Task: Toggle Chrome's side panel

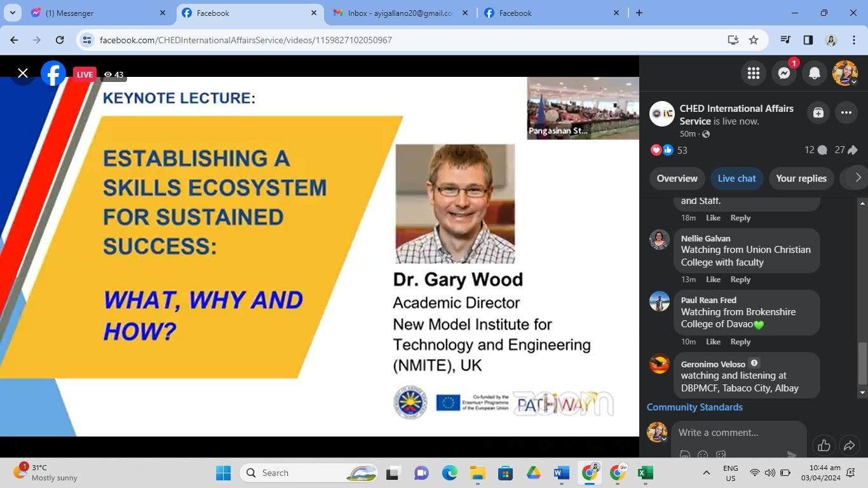Action: 808,40
